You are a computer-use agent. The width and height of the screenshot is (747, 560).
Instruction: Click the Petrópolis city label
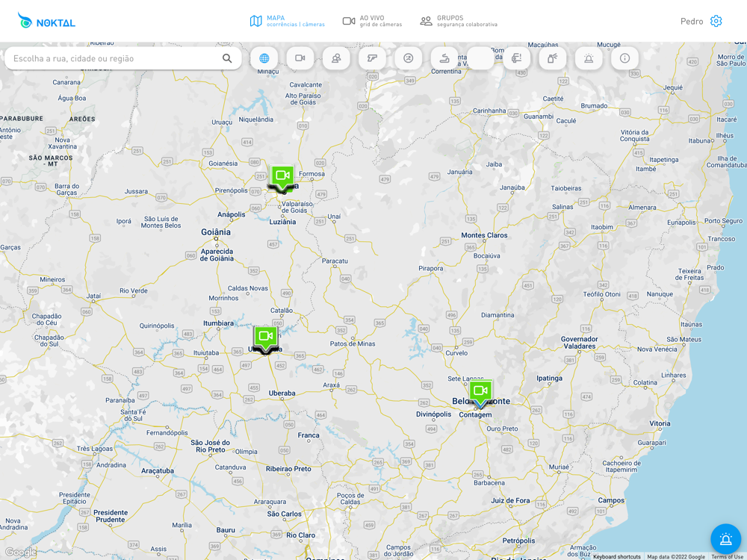[518, 541]
